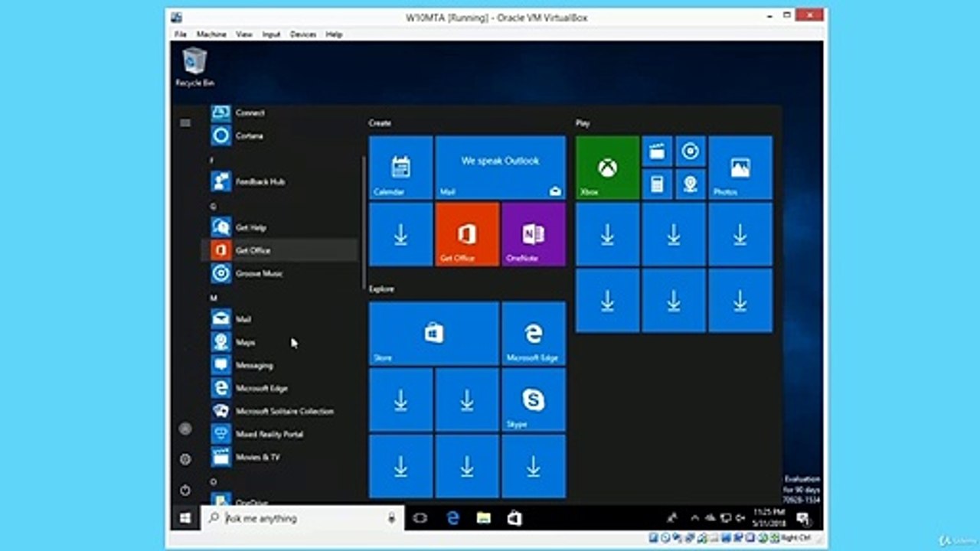
Task: Open Mixed Reality Portal
Action: click(279, 434)
